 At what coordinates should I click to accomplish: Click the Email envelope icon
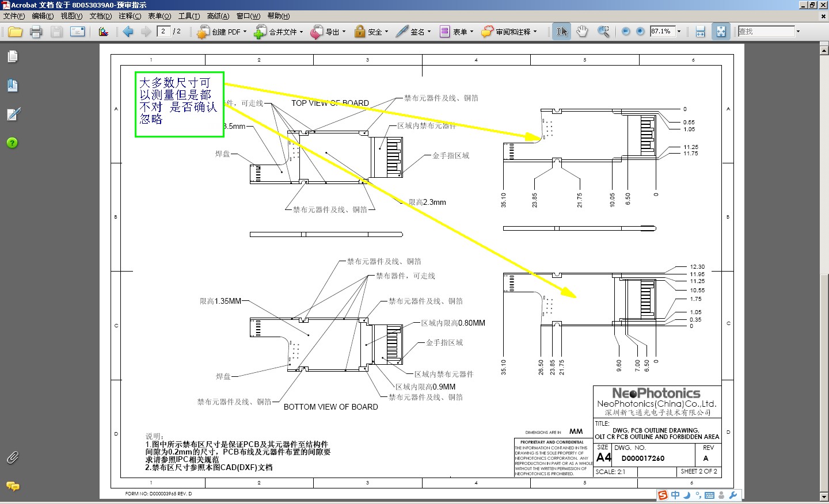pyautogui.click(x=77, y=32)
